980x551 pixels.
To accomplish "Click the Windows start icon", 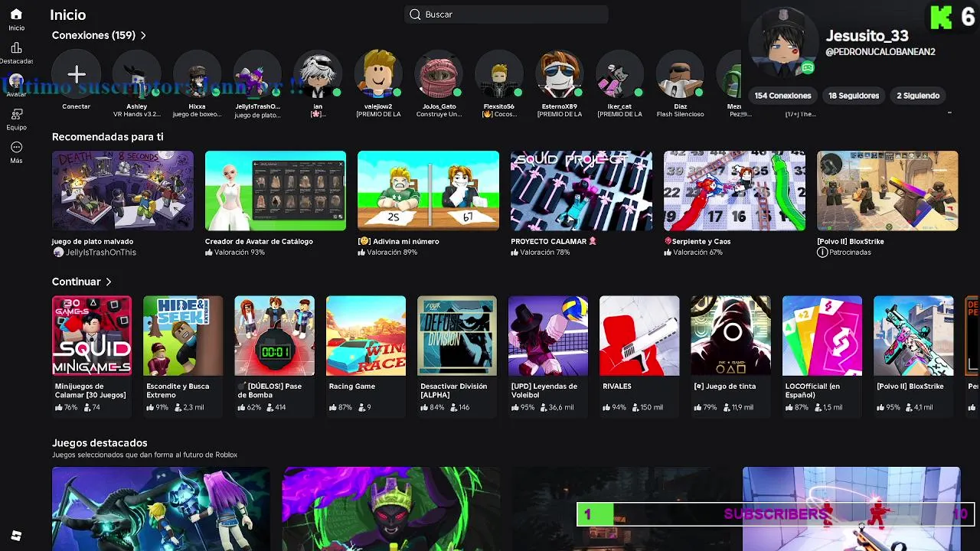I will point(16,536).
